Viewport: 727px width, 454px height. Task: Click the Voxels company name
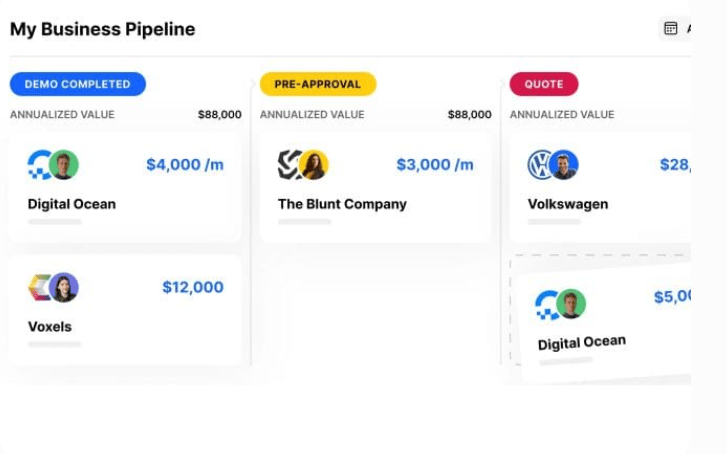click(50, 327)
